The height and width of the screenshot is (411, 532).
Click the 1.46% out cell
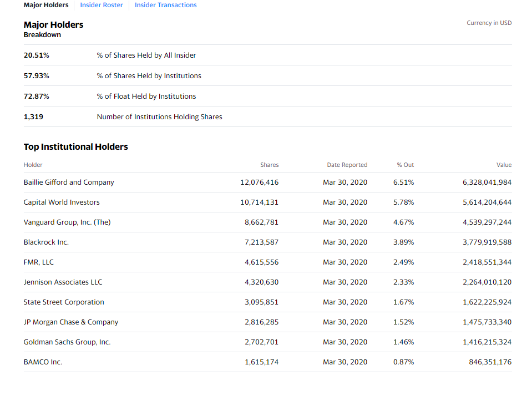tap(404, 342)
